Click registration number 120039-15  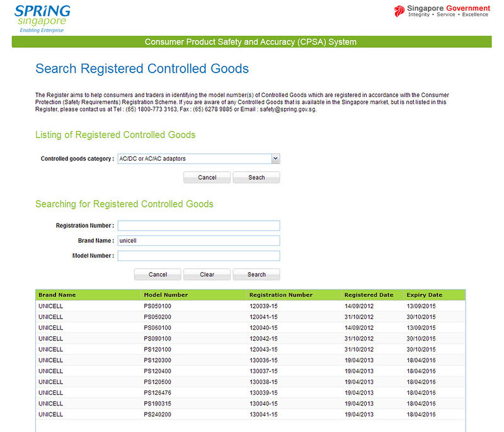point(263,306)
